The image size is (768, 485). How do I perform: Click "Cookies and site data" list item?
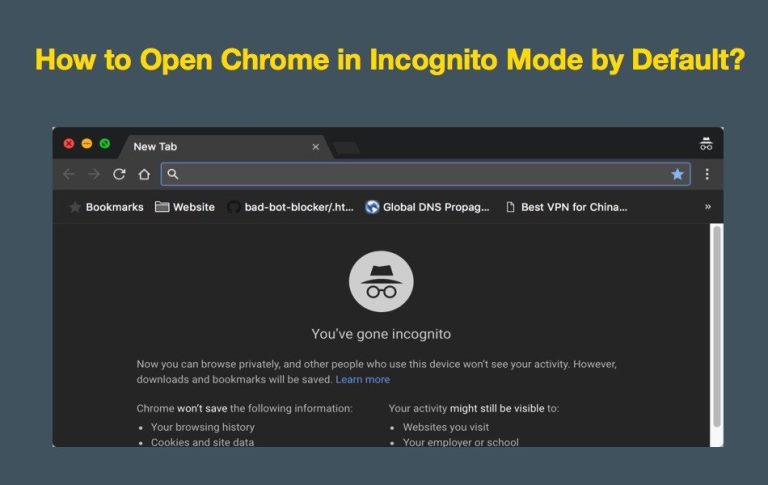point(202,442)
